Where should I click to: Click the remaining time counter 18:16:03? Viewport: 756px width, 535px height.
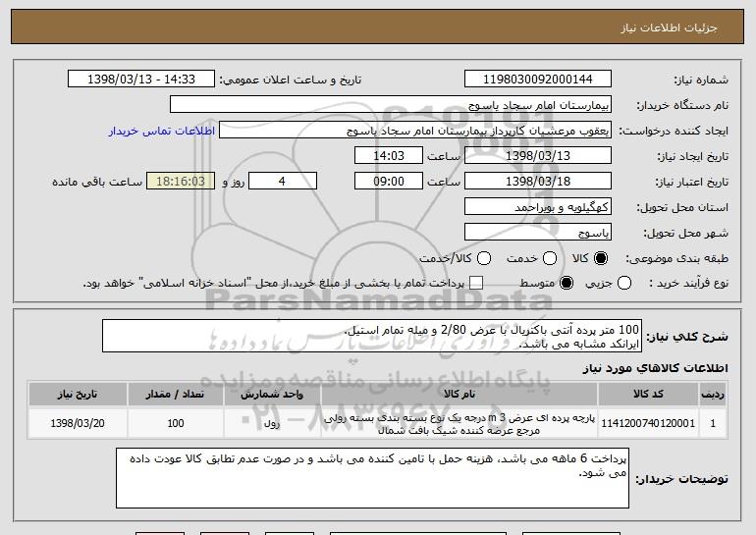click(x=181, y=182)
